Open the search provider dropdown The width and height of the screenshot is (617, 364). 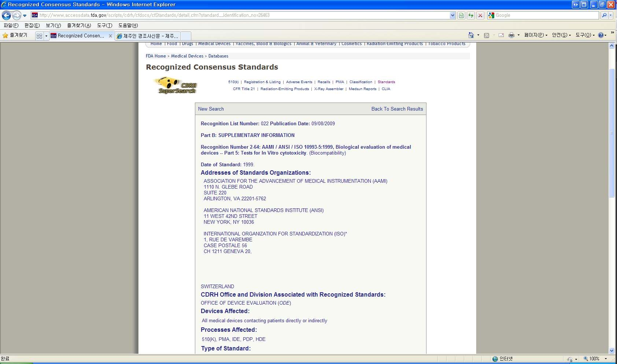(610, 15)
